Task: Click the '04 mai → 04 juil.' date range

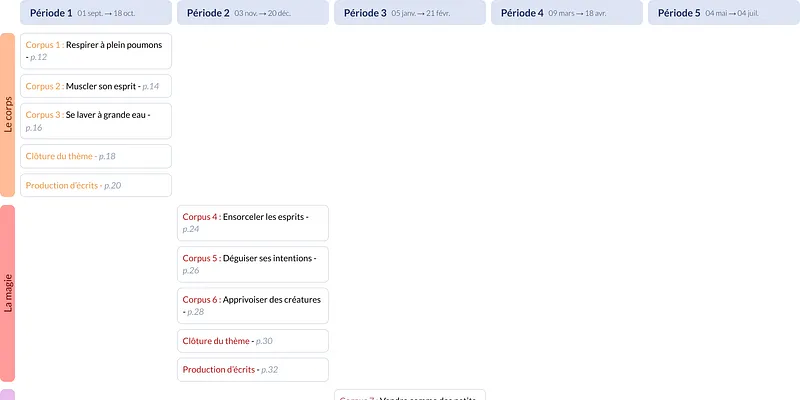Action: click(732, 13)
